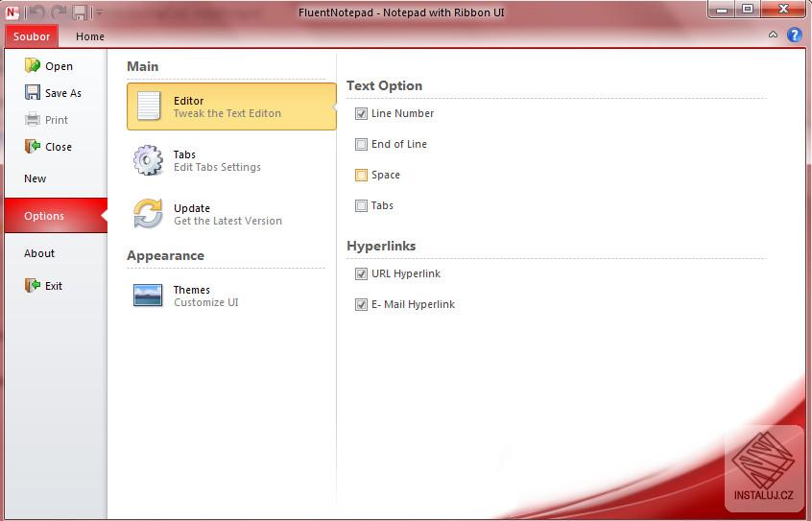Screen dimensions: 812x521
Task: Click the Print printer icon
Action: (32, 120)
